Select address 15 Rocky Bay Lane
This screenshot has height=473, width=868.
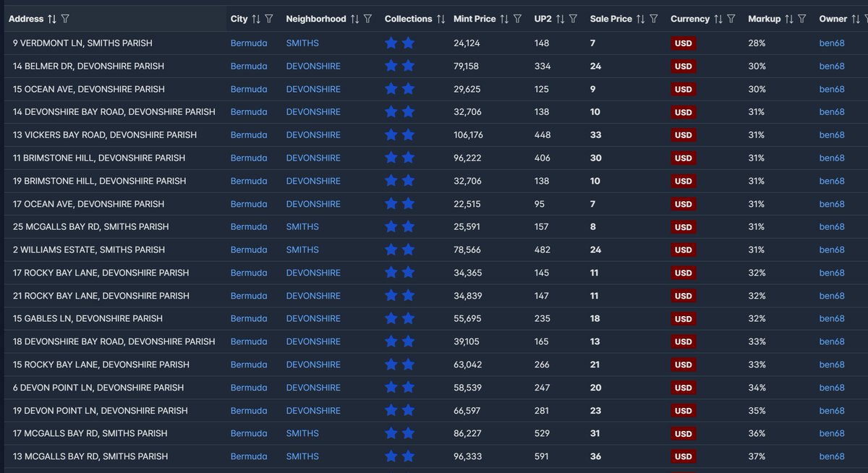[101, 365]
